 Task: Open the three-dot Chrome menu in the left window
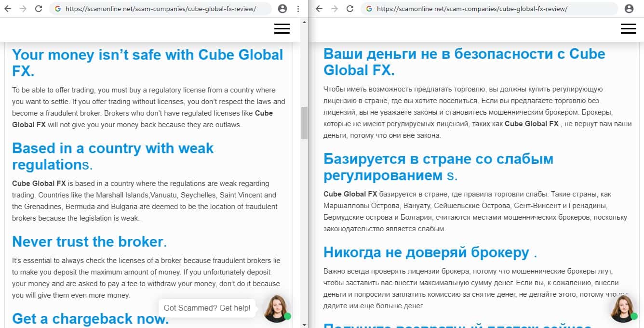(x=298, y=9)
